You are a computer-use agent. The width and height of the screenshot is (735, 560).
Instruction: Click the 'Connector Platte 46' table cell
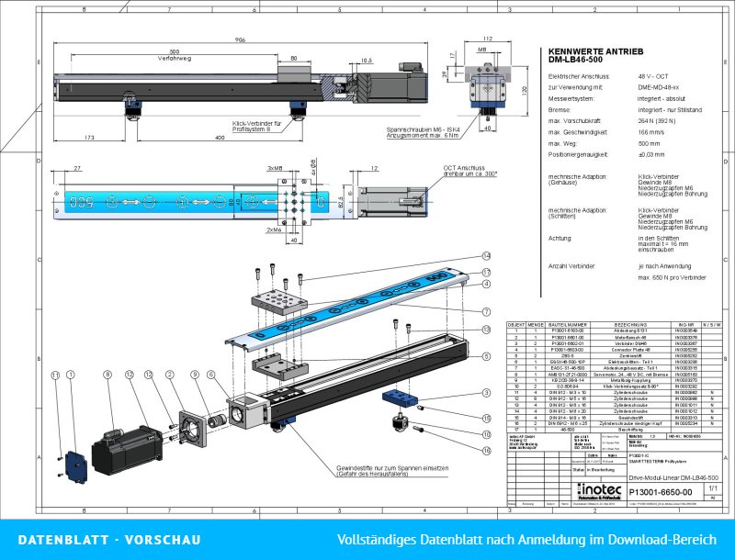[x=630, y=350]
